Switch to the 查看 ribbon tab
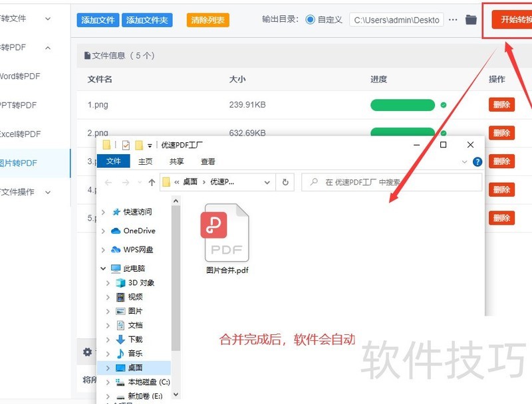The height and width of the screenshot is (404, 532). [x=208, y=161]
